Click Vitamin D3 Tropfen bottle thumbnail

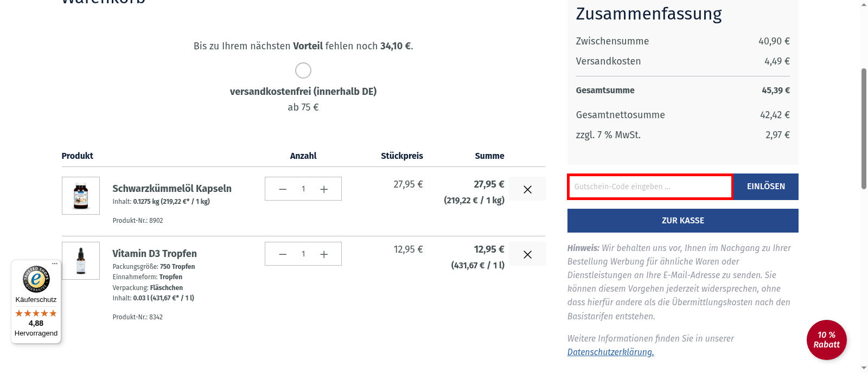click(81, 261)
